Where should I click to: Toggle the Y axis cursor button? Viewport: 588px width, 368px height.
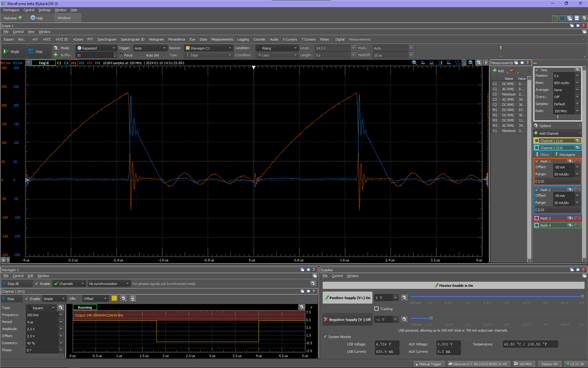485,63
